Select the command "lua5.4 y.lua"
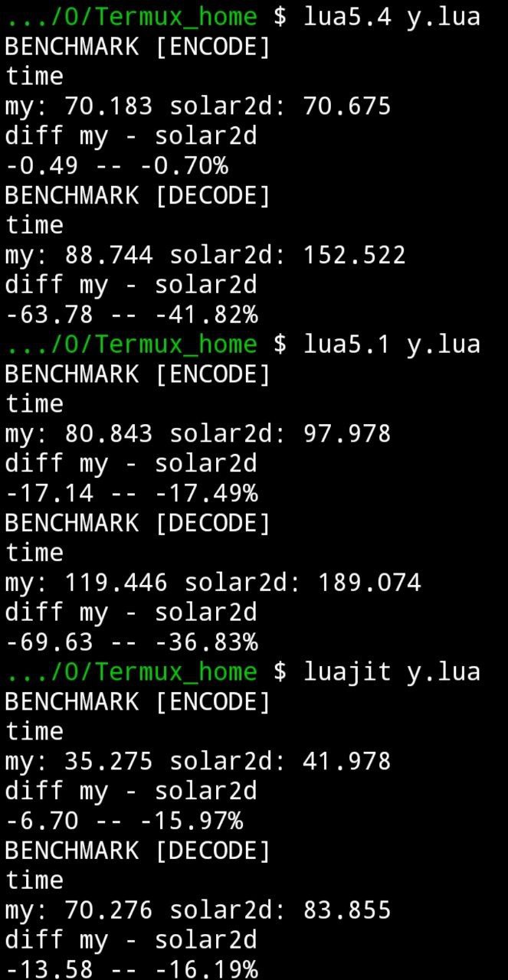This screenshot has width=508, height=980. tap(392, 16)
